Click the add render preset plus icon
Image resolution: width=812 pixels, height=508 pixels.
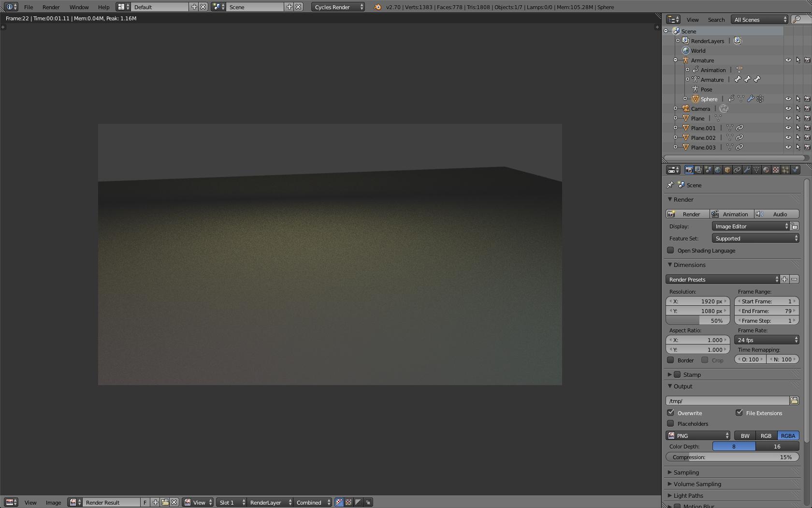tap(784, 279)
